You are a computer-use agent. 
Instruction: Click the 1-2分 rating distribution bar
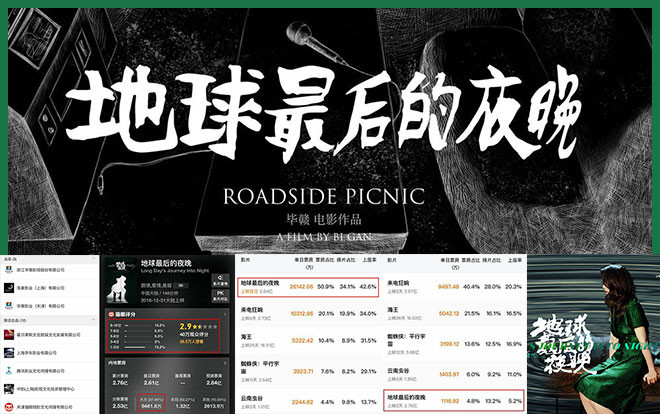pos(139,347)
